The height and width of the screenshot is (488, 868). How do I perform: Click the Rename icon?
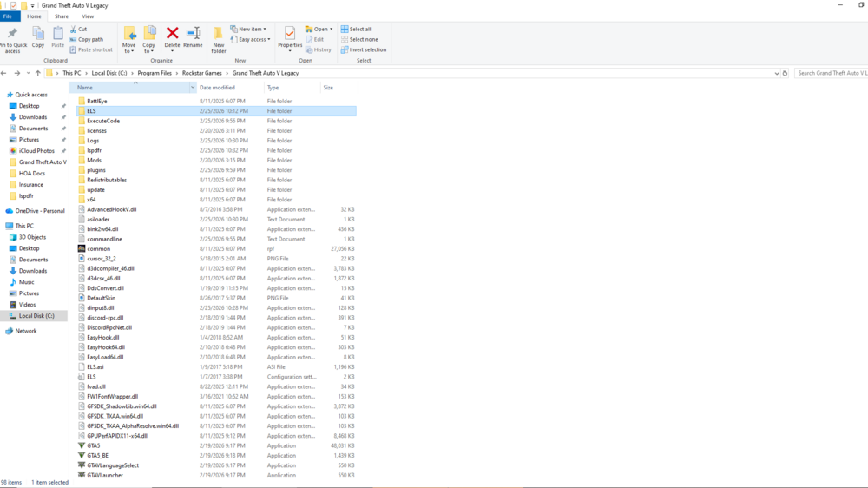point(193,33)
